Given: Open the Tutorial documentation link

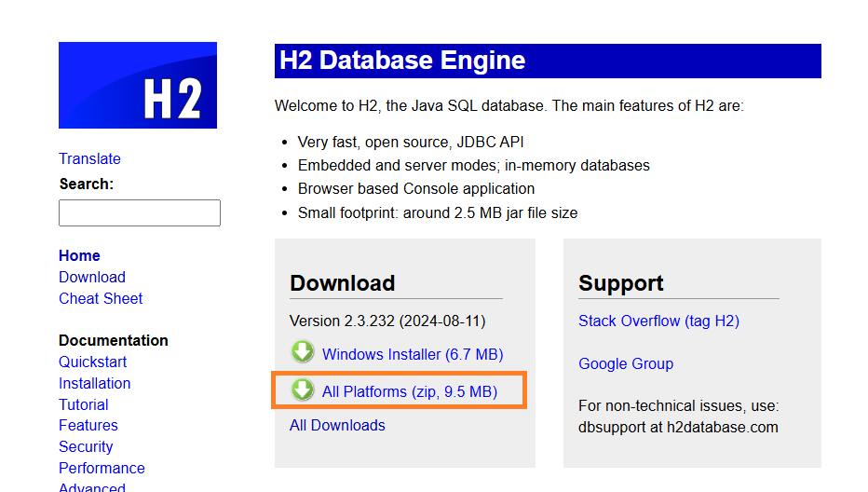Looking at the screenshot, I should [84, 404].
